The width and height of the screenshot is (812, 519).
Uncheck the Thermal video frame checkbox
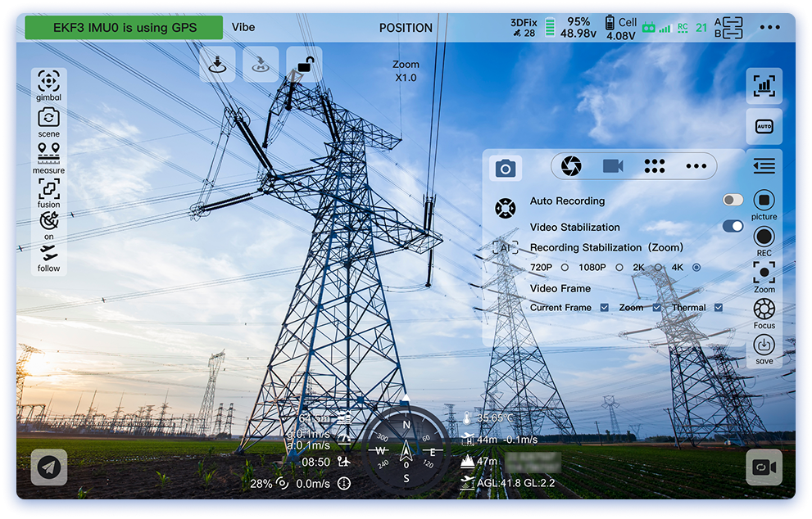(x=719, y=308)
